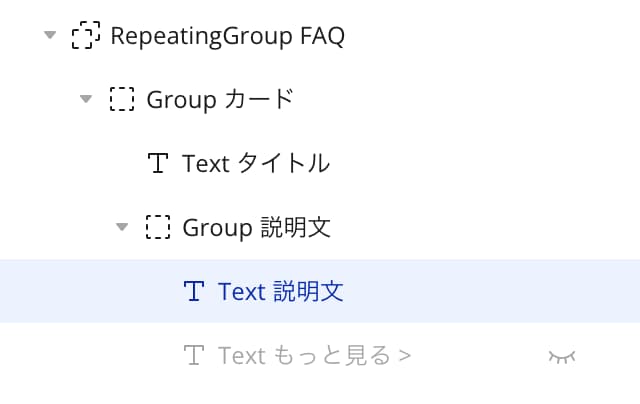Collapse the Group 説明文 disclosure triangle
This screenshot has height=404, width=640.
(122, 226)
